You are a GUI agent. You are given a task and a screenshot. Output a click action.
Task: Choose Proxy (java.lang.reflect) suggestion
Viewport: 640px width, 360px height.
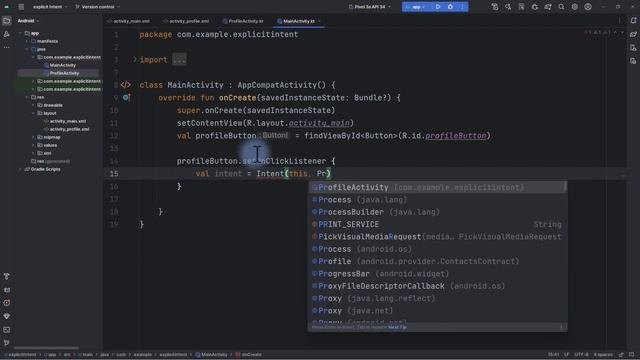(x=437, y=298)
